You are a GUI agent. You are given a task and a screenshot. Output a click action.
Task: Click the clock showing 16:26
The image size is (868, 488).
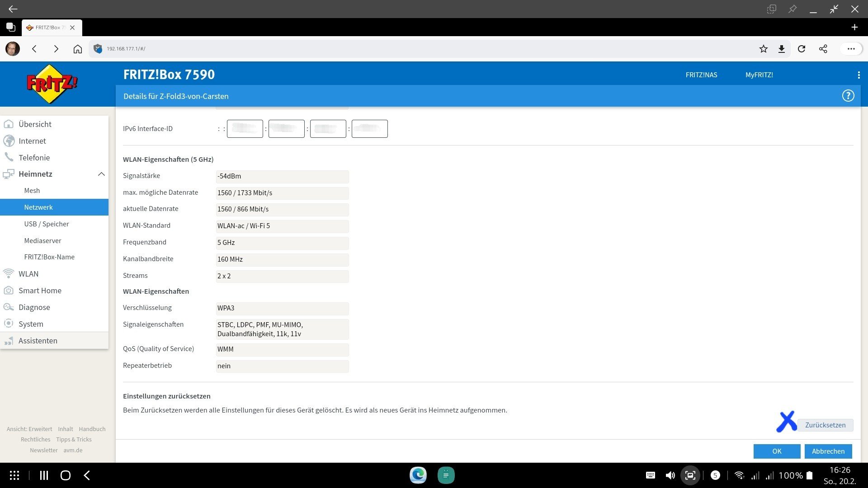pyautogui.click(x=840, y=470)
